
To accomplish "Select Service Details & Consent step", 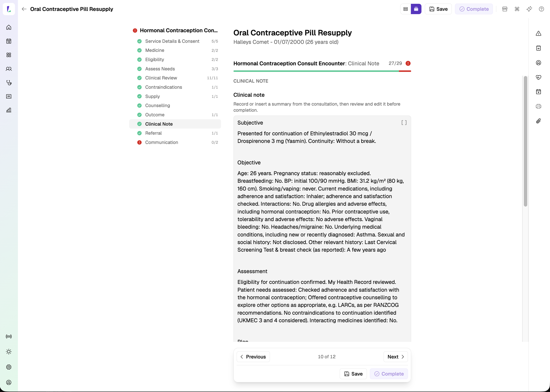I will [175, 41].
